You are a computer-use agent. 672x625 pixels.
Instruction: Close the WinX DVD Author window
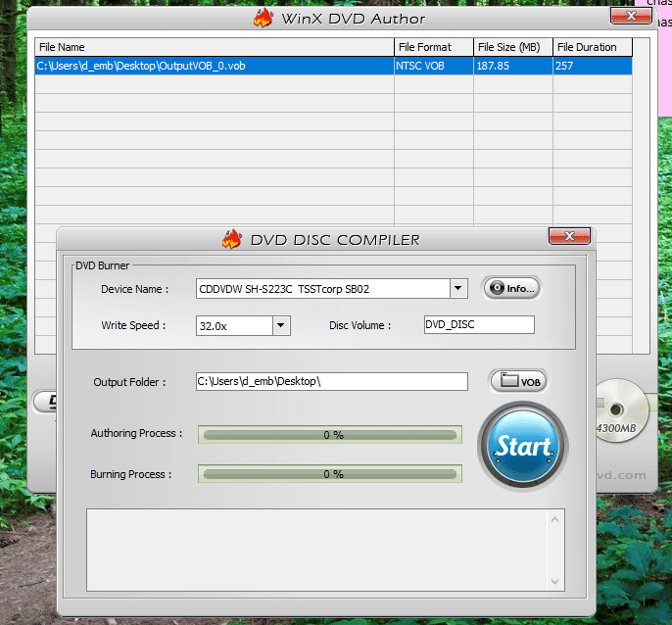click(631, 16)
